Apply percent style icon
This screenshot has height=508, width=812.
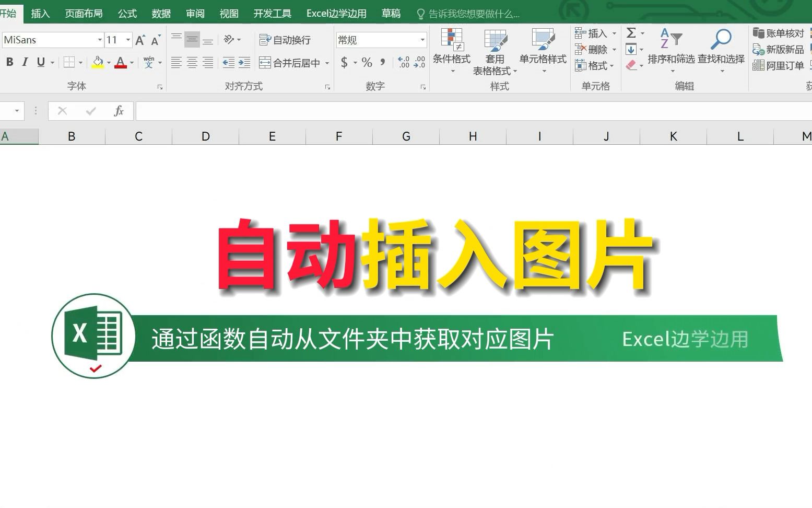(367, 63)
